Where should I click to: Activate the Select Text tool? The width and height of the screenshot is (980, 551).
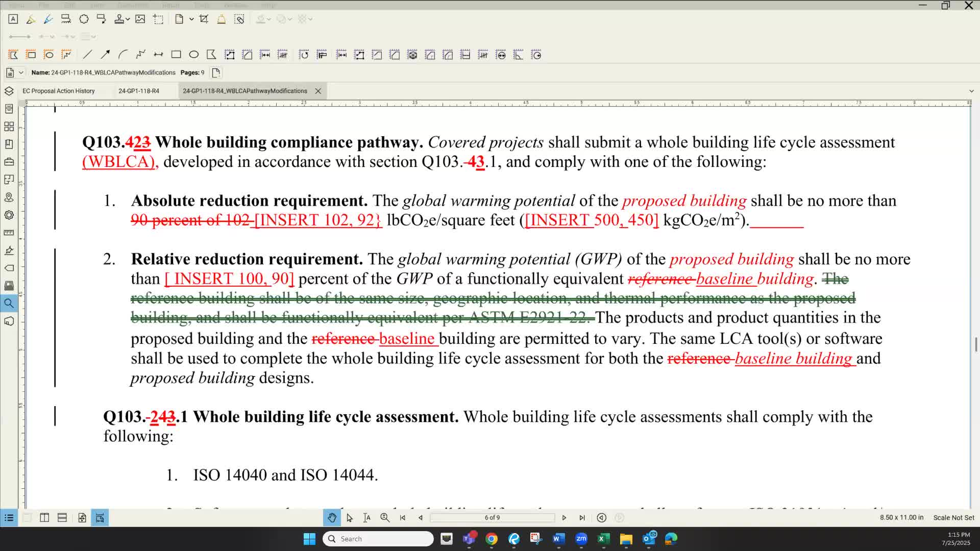pos(367,518)
